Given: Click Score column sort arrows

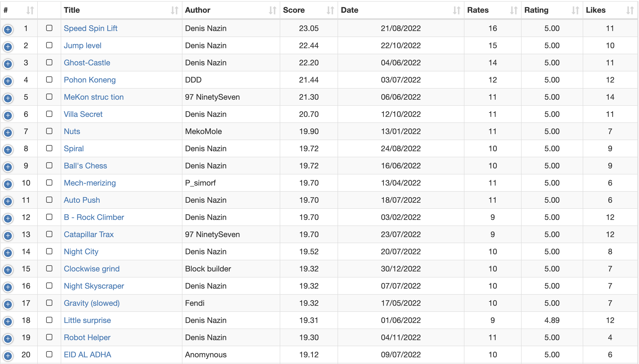Looking at the screenshot, I should coord(330,10).
